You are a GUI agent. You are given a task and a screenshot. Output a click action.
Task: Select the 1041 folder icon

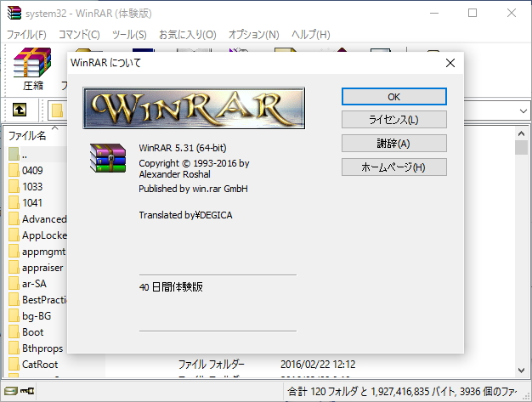click(14, 202)
